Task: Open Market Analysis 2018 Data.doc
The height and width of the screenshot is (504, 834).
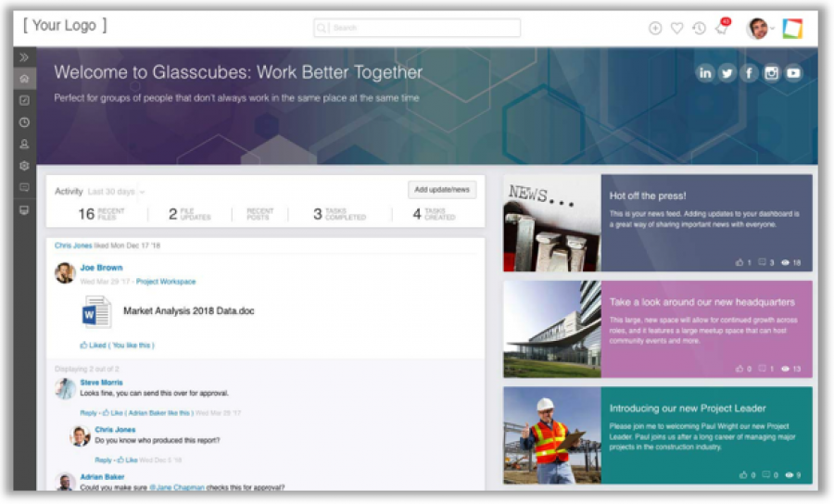Action: (189, 311)
